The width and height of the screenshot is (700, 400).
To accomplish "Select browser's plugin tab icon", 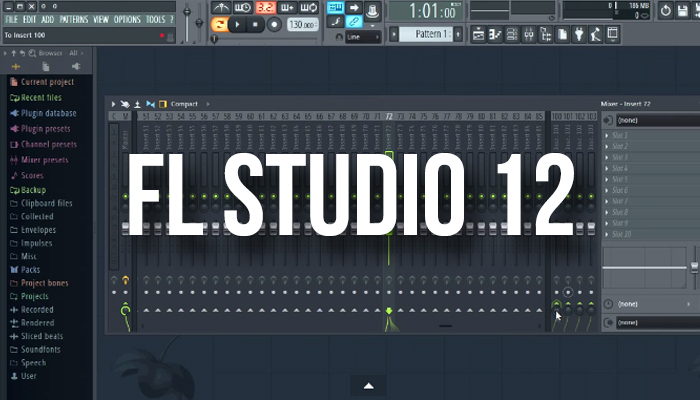I will [x=76, y=67].
